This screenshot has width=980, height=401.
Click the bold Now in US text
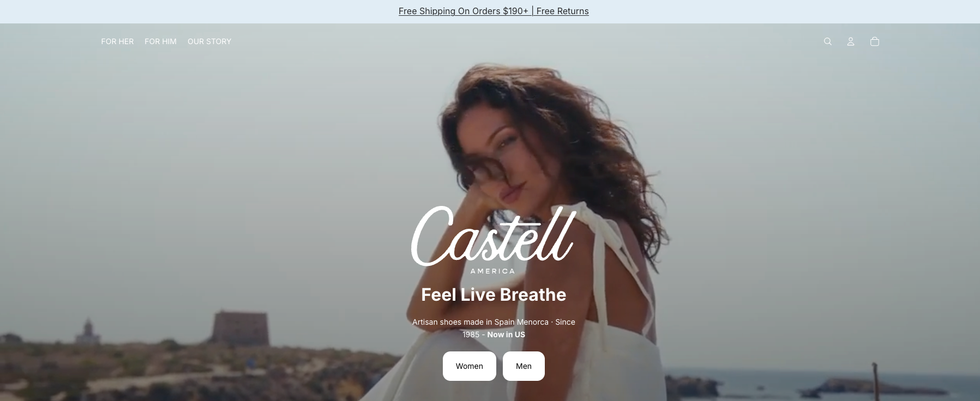(506, 335)
